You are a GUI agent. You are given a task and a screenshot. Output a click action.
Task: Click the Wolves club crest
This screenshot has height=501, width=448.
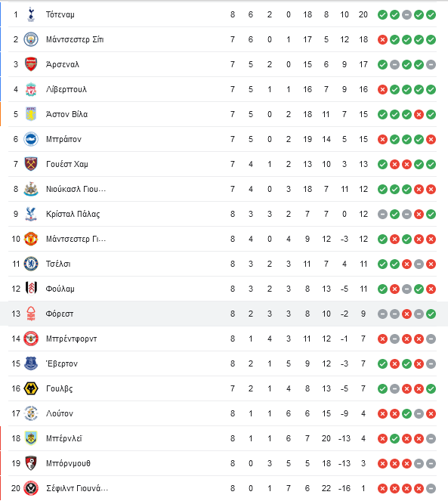pos(31,388)
